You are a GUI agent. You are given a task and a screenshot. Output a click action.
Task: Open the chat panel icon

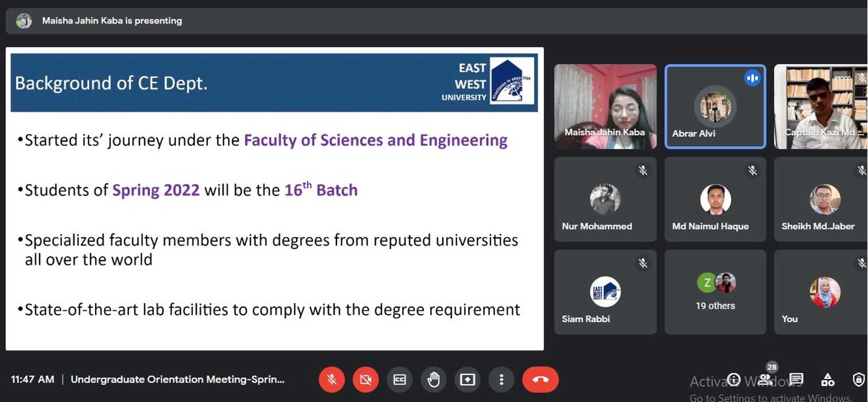click(796, 379)
